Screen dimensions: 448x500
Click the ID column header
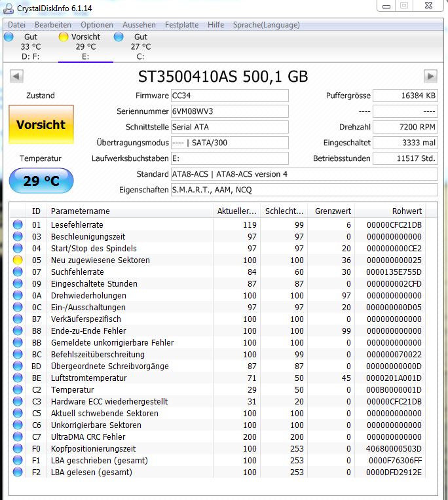36,211
